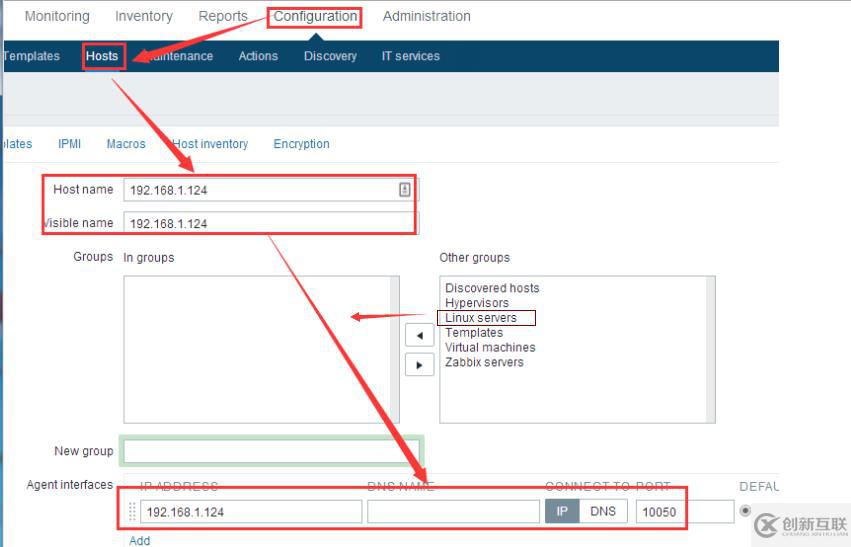The image size is (851, 547).
Task: Select Zabbix servers in Other groups
Action: tap(484, 362)
